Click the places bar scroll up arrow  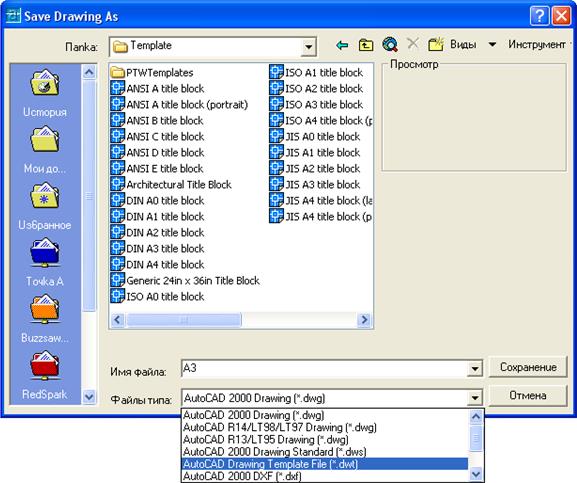coord(89,72)
